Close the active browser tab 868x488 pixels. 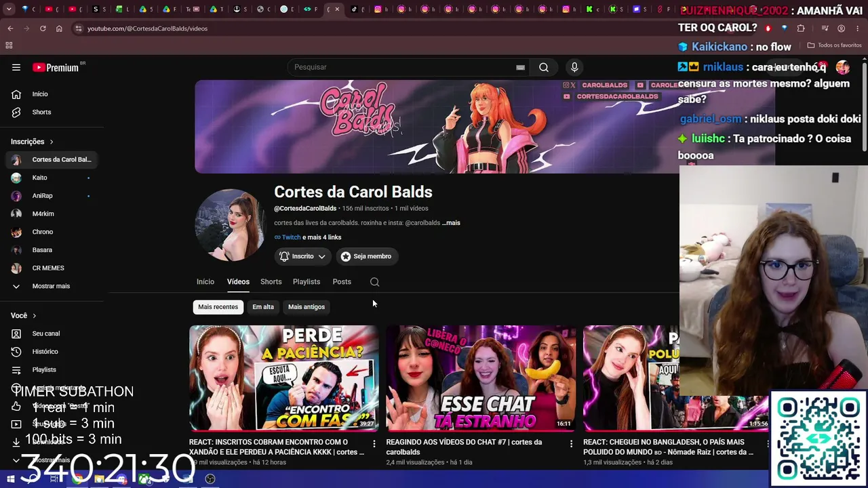pos(337,9)
